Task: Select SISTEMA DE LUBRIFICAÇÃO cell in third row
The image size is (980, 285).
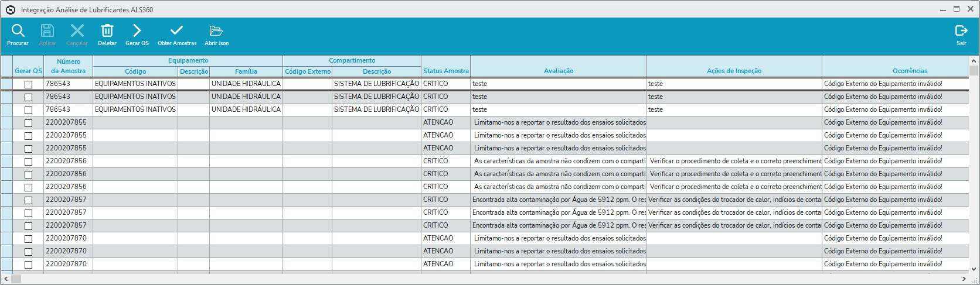Action: point(377,109)
